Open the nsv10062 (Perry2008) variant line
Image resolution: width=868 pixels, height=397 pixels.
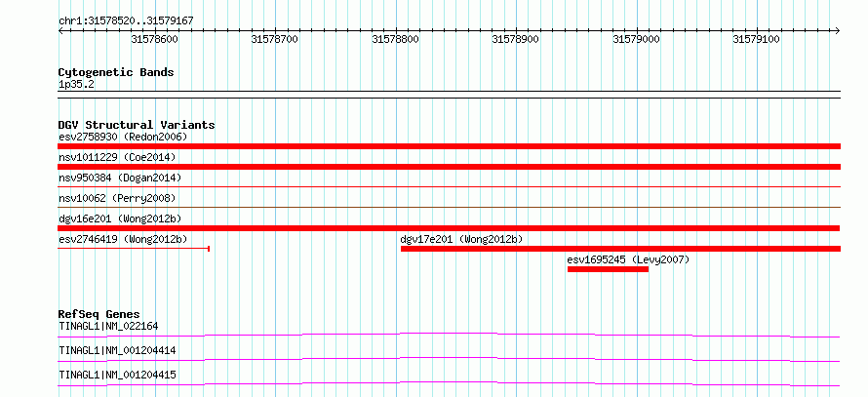tap(449, 207)
